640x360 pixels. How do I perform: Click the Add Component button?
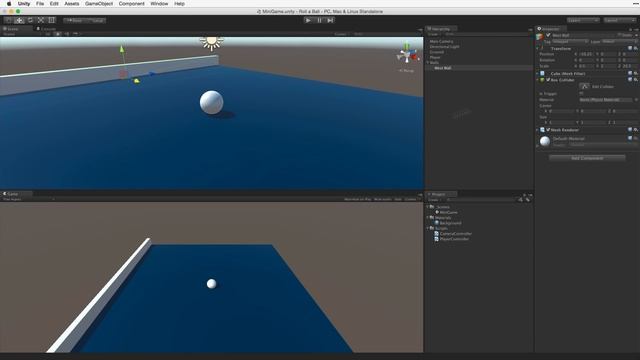[x=587, y=158]
